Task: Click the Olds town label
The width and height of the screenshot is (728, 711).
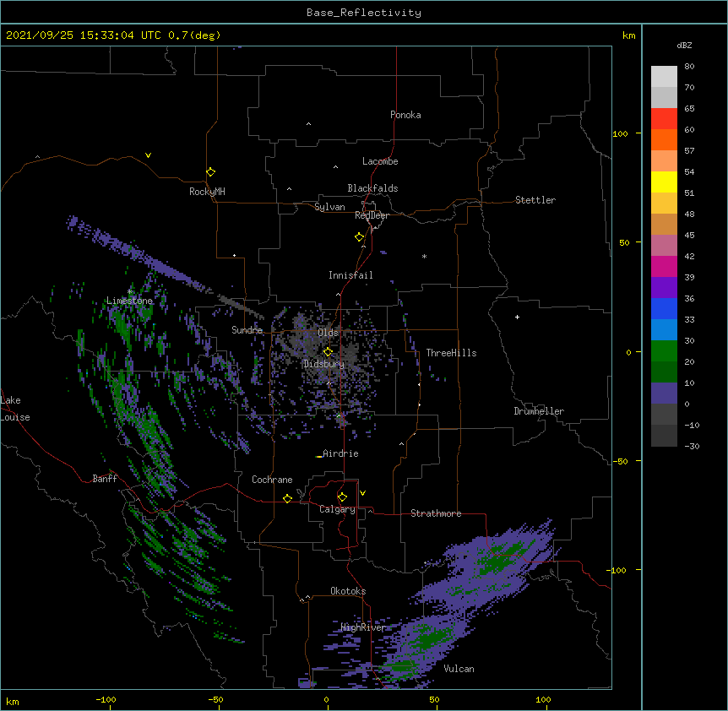Action: [x=328, y=333]
